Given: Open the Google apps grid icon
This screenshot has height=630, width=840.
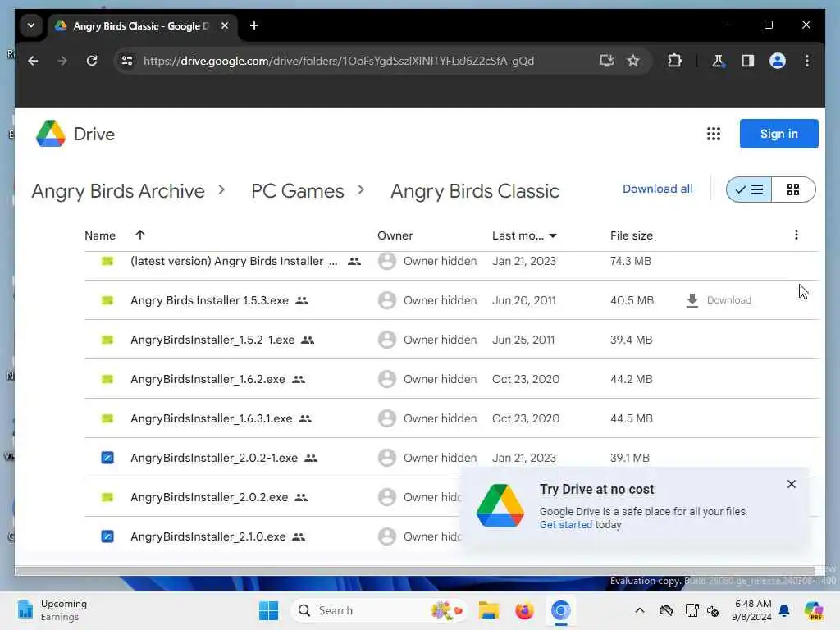Looking at the screenshot, I should 713,134.
